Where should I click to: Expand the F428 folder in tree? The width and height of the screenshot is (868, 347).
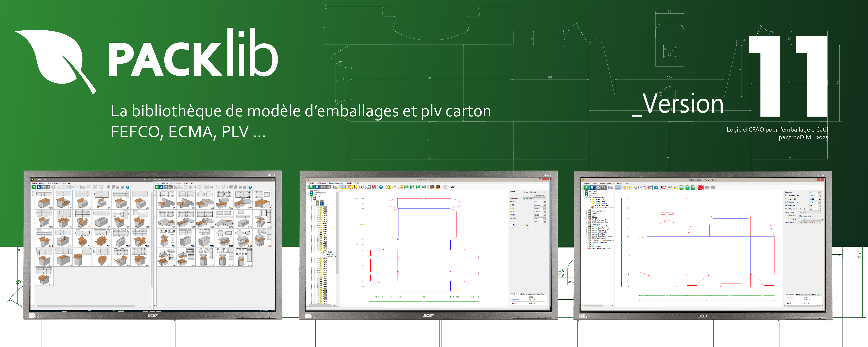[x=318, y=259]
